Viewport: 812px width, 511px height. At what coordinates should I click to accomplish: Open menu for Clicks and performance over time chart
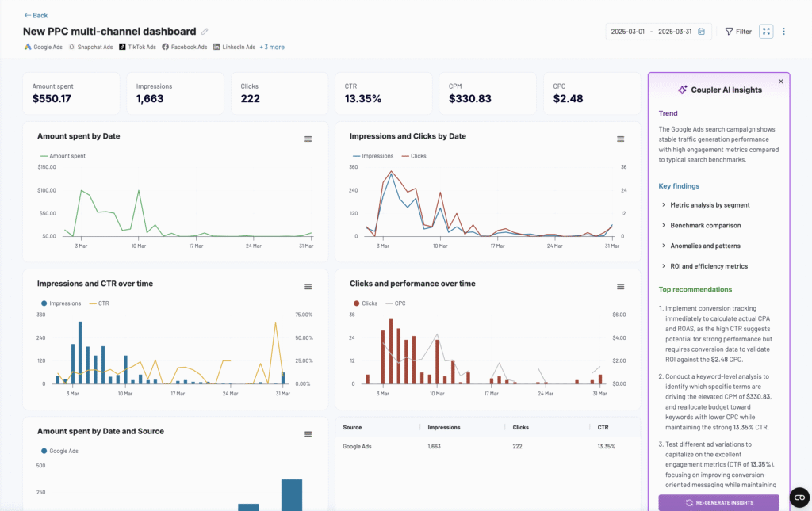click(620, 287)
